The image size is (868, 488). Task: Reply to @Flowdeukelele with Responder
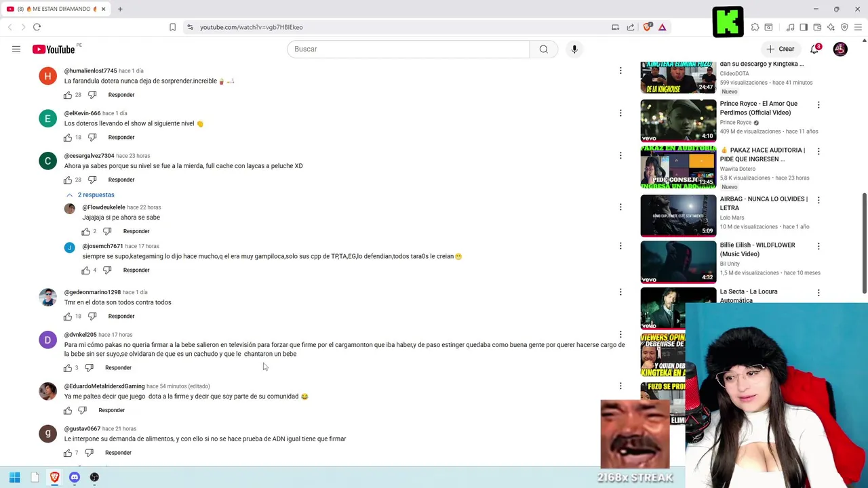136,231
